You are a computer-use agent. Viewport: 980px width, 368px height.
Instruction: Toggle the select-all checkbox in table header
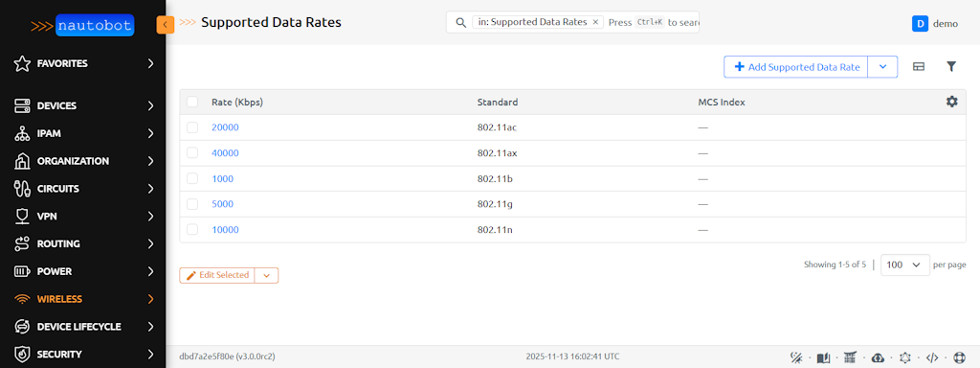click(192, 102)
